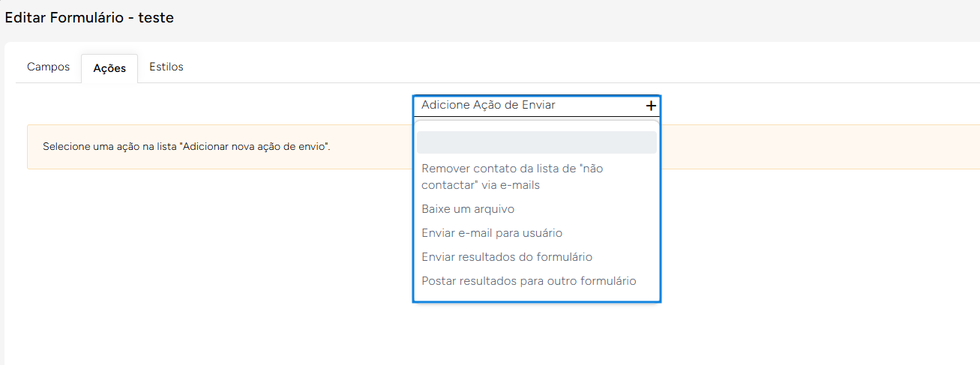Open the Estilos tab

click(x=166, y=67)
